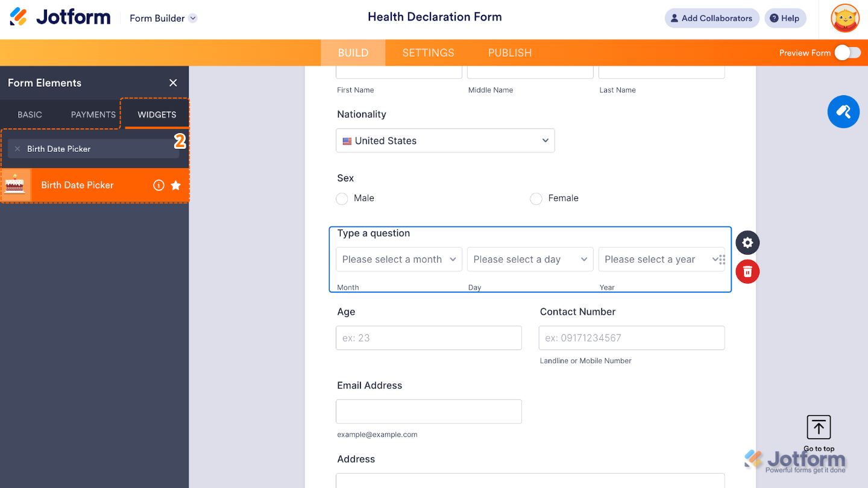
Task: Enable the Preview Form toggle
Action: coord(848,52)
